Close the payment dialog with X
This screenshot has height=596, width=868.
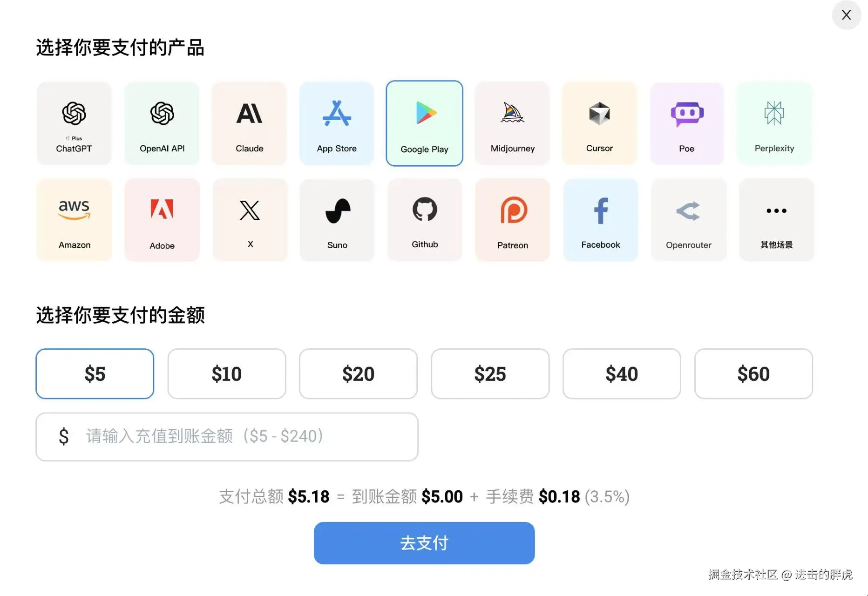847,15
